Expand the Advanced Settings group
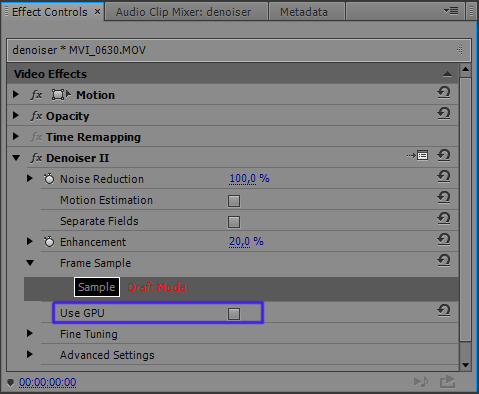The width and height of the screenshot is (479, 394). click(x=29, y=354)
